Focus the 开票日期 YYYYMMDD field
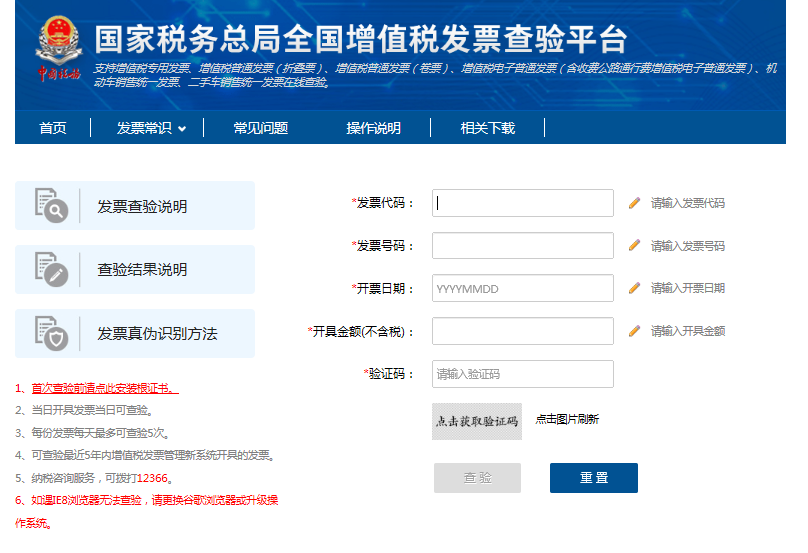The image size is (808, 553). 523,288
